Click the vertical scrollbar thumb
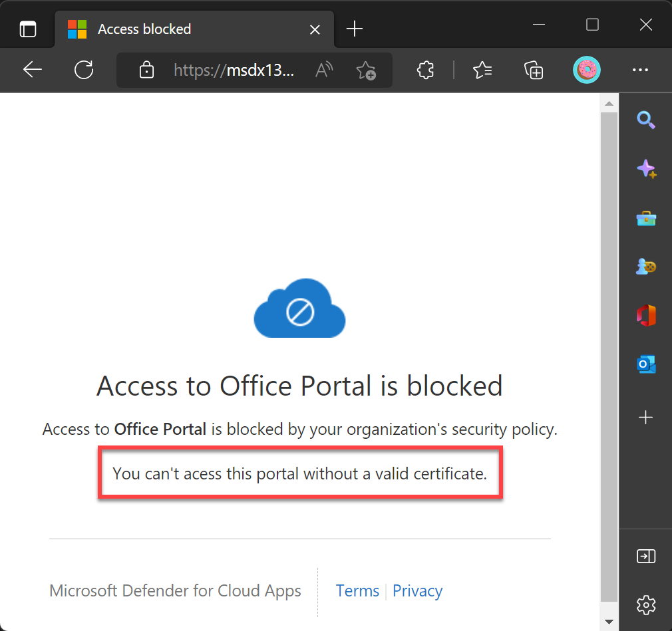The height and width of the screenshot is (631, 672). (x=609, y=357)
